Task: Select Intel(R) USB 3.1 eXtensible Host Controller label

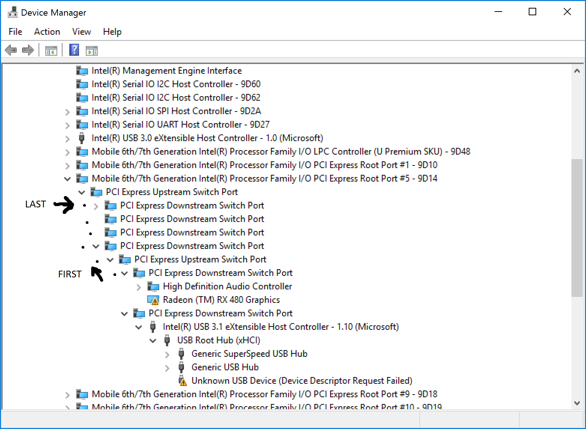Action: (281, 327)
